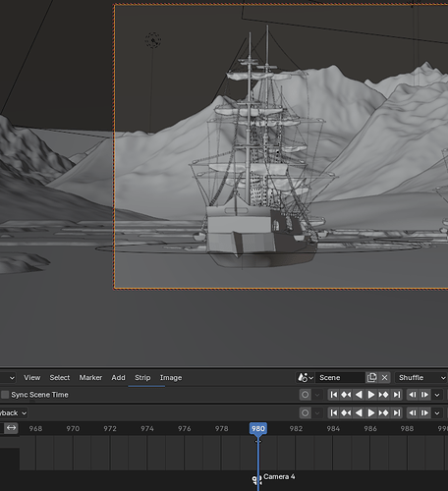Open auto keyframing options in the Playback row
The image size is (448, 491).
317,413
